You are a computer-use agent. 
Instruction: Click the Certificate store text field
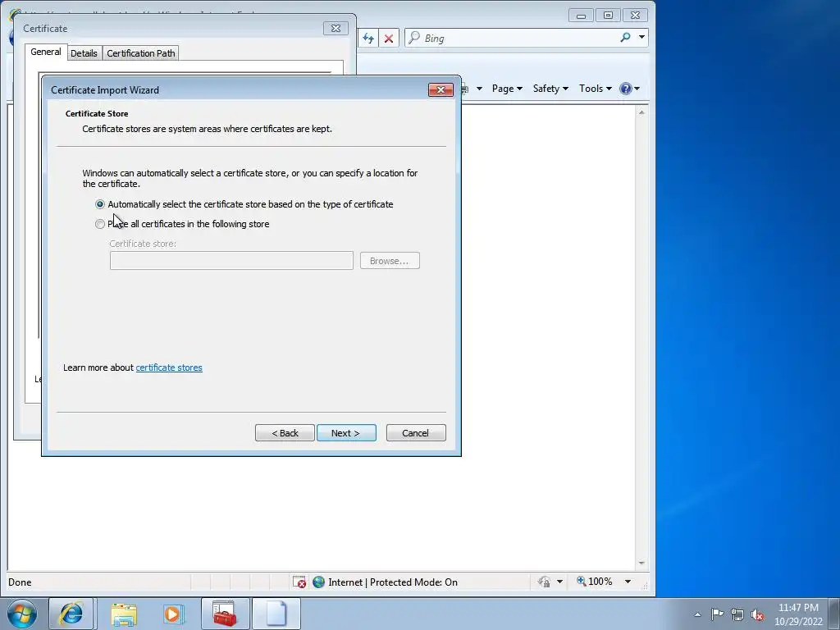tap(231, 261)
